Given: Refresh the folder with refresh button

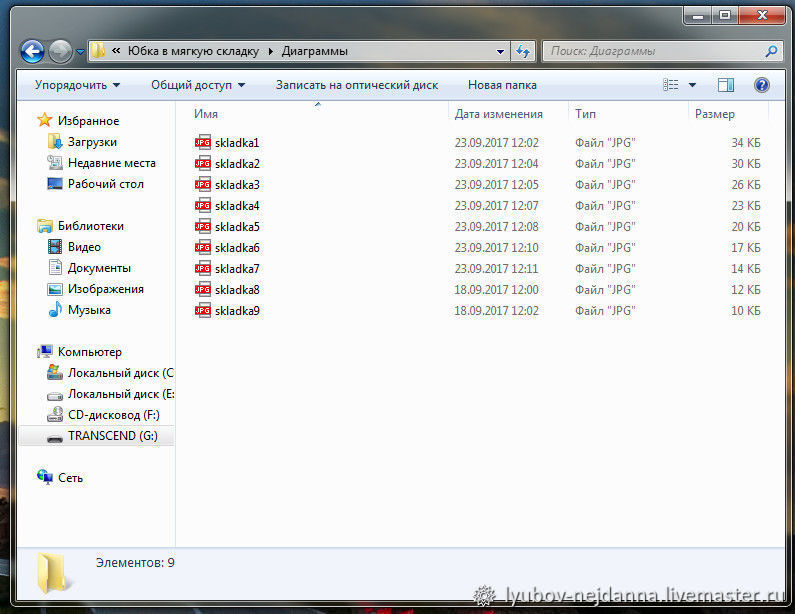Looking at the screenshot, I should [522, 51].
